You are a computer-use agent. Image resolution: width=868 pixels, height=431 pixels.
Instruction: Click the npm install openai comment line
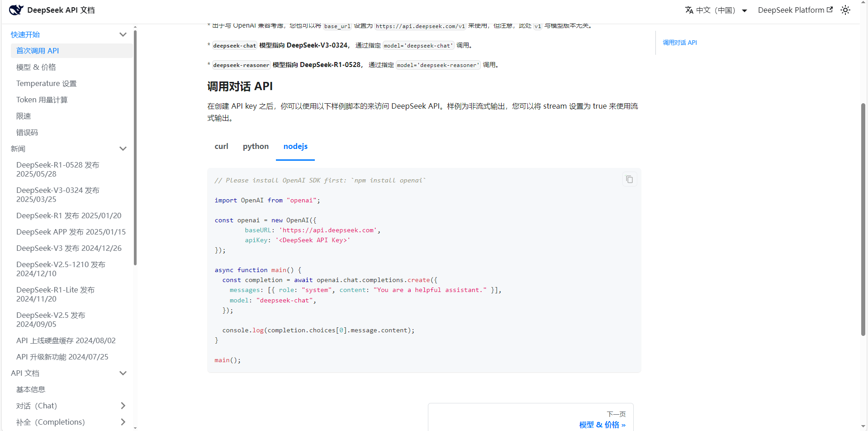pos(320,180)
